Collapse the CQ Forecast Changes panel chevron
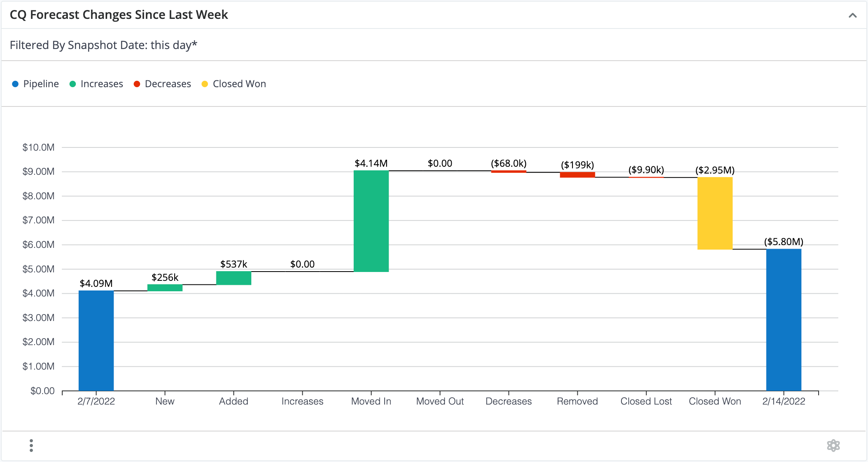This screenshot has width=868, height=462. (x=852, y=16)
